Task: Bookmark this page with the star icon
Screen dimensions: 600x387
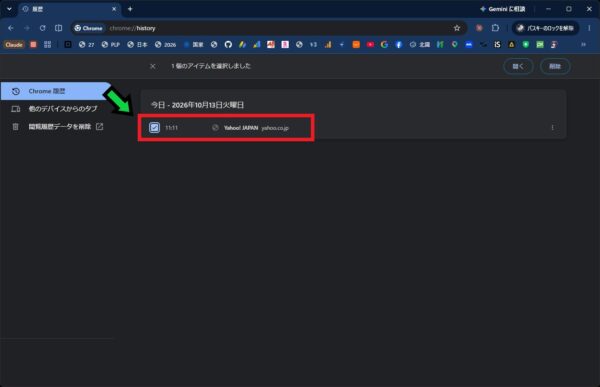Action: [x=457, y=28]
